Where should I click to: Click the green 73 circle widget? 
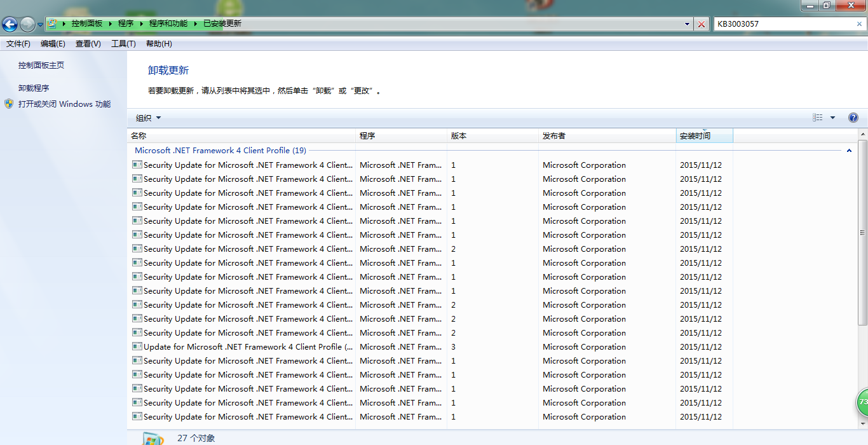click(x=862, y=402)
